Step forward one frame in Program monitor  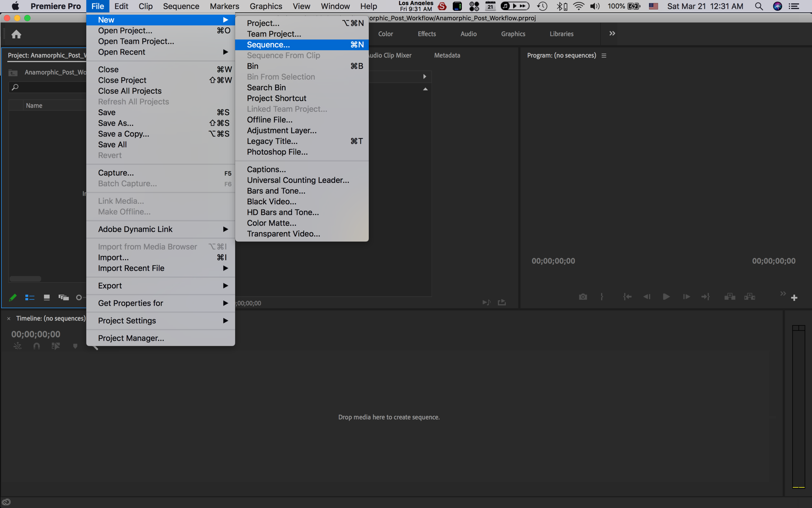[686, 297]
